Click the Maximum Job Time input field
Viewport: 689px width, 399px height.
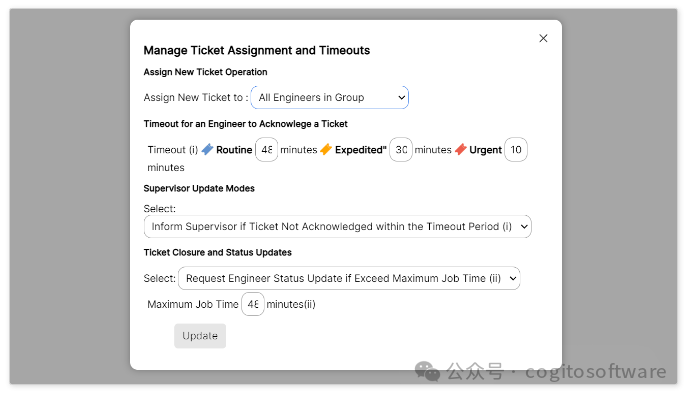(253, 304)
